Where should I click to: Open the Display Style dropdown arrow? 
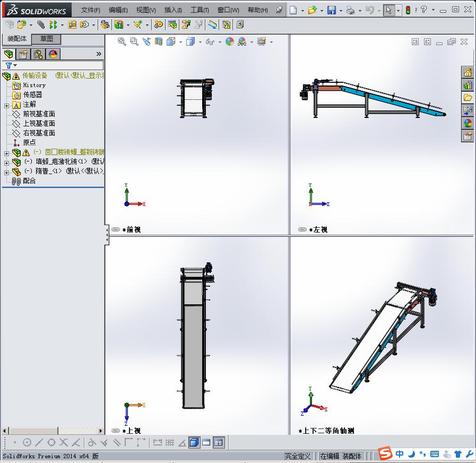(x=200, y=42)
